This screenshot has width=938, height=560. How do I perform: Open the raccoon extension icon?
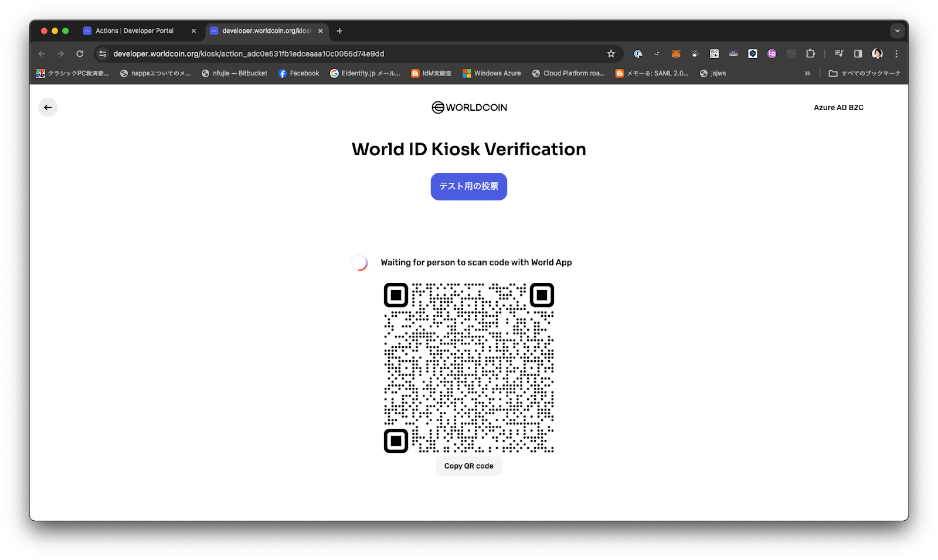(695, 54)
